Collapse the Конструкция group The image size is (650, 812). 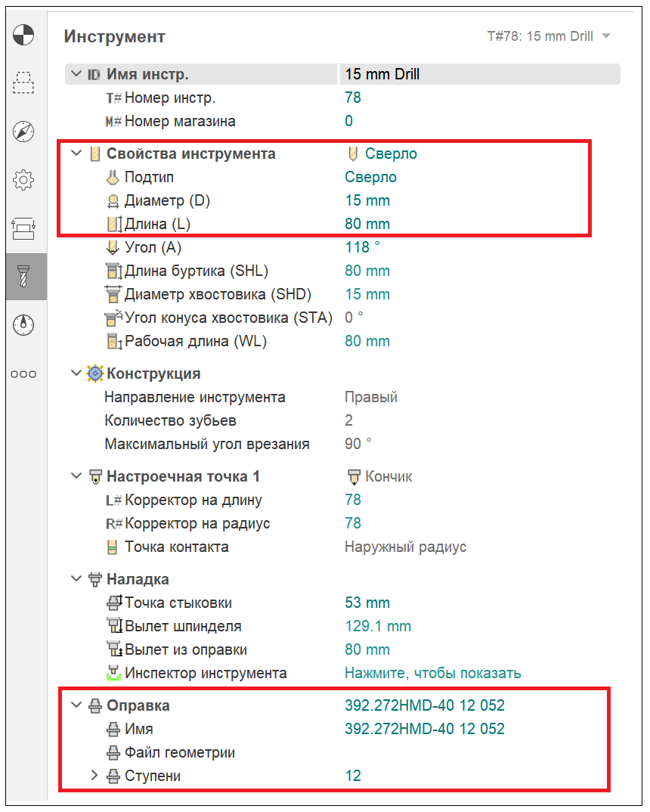click(x=76, y=373)
